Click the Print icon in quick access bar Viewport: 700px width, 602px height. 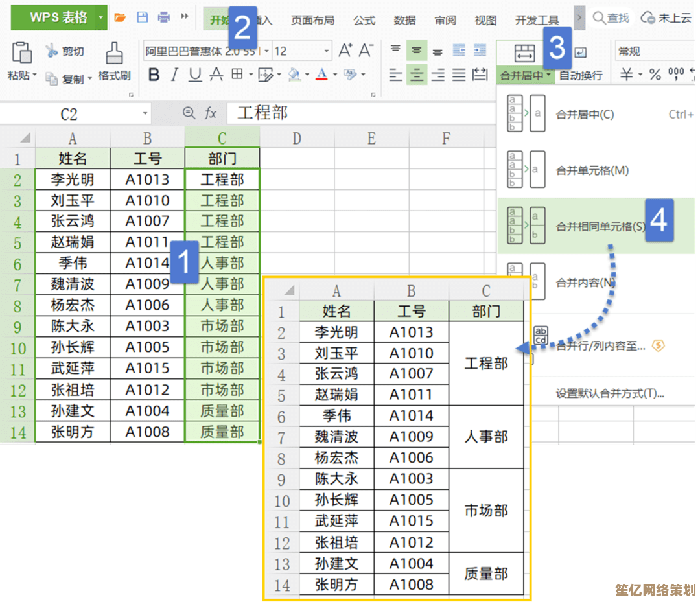click(164, 17)
